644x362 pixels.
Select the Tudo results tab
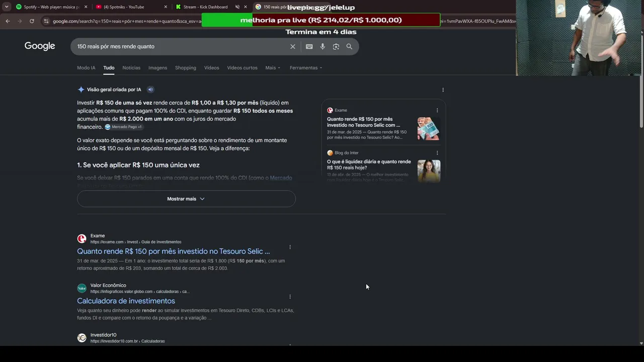109,68
